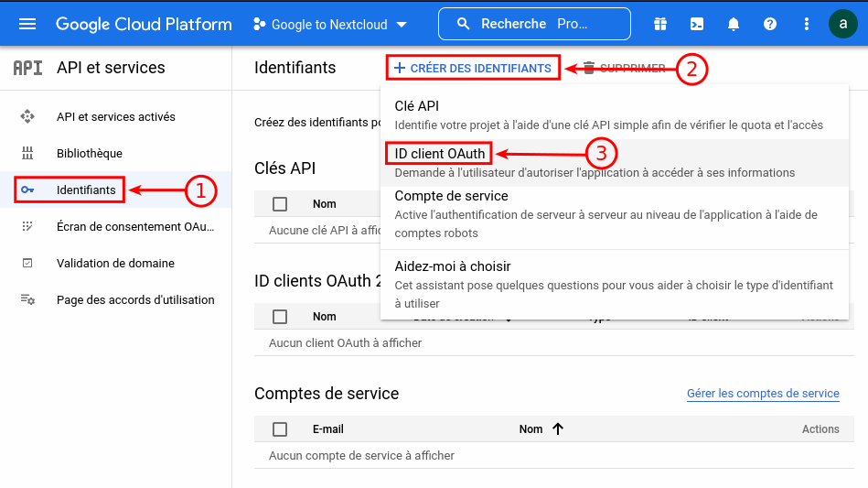Open the help question mark icon
Image resolution: width=868 pixels, height=488 pixels.
769,24
